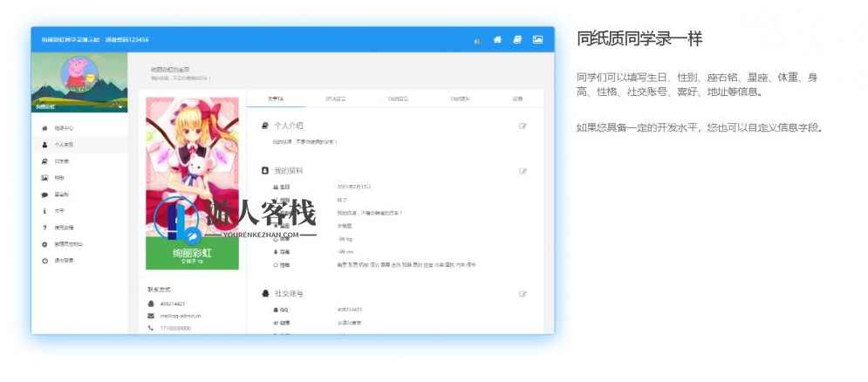
Task: Click the 个人介绍 section heading
Action: (289, 126)
